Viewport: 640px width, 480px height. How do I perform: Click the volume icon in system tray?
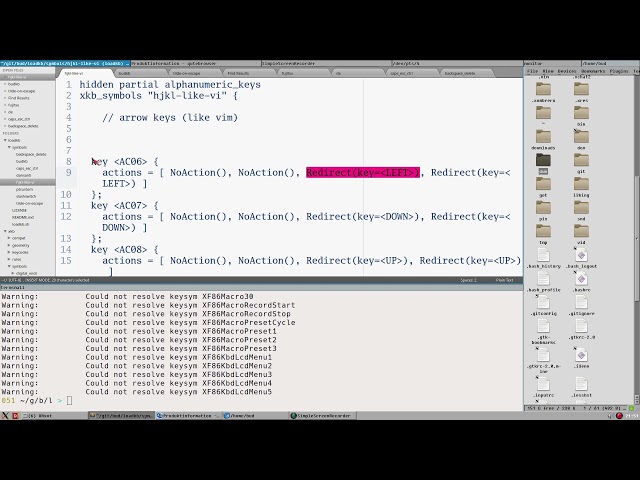coord(611,416)
